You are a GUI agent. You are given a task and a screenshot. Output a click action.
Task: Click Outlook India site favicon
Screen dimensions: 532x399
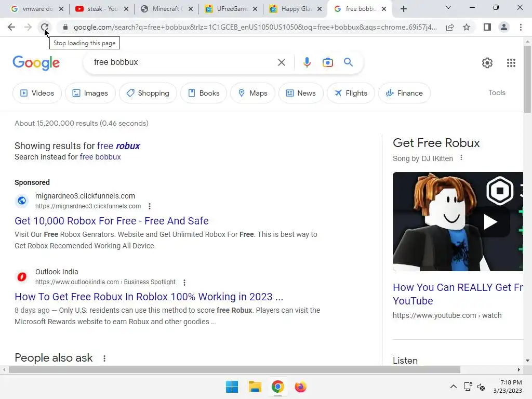[22, 277]
